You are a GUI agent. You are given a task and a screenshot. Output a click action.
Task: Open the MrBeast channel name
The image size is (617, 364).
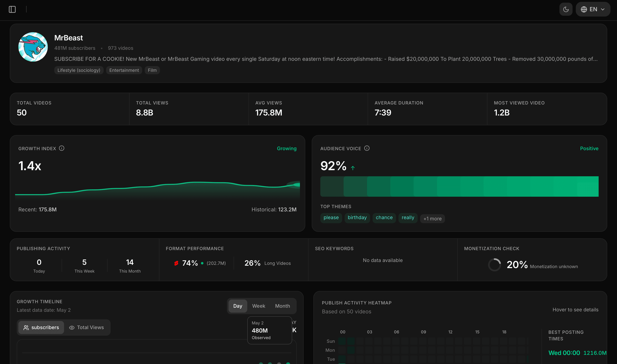click(x=68, y=38)
